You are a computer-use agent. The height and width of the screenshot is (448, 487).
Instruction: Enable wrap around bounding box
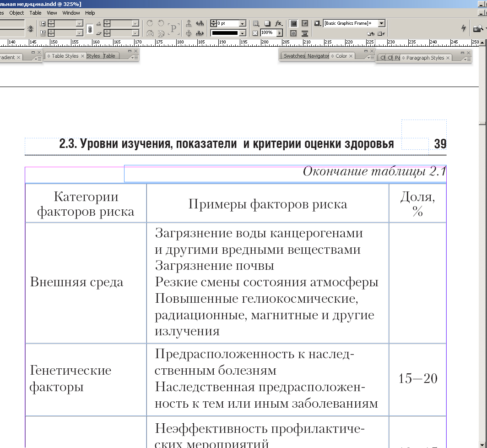(x=305, y=23)
